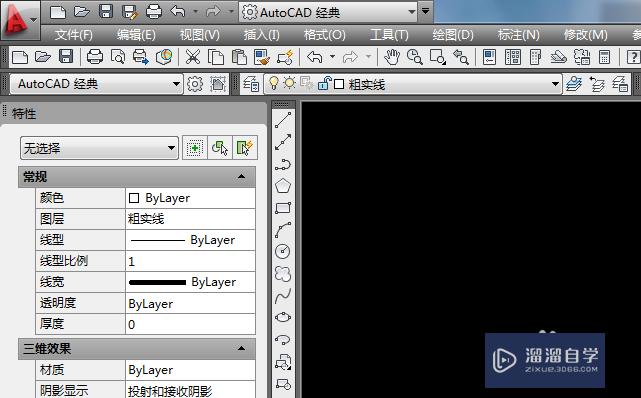641x398 pixels.
Task: Toggle layer lock padlock icon
Action: [324, 83]
